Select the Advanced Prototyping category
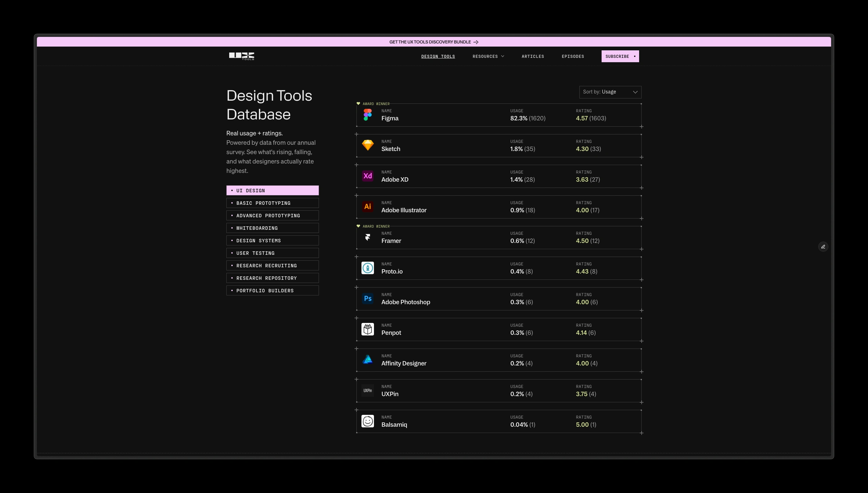 (x=272, y=215)
